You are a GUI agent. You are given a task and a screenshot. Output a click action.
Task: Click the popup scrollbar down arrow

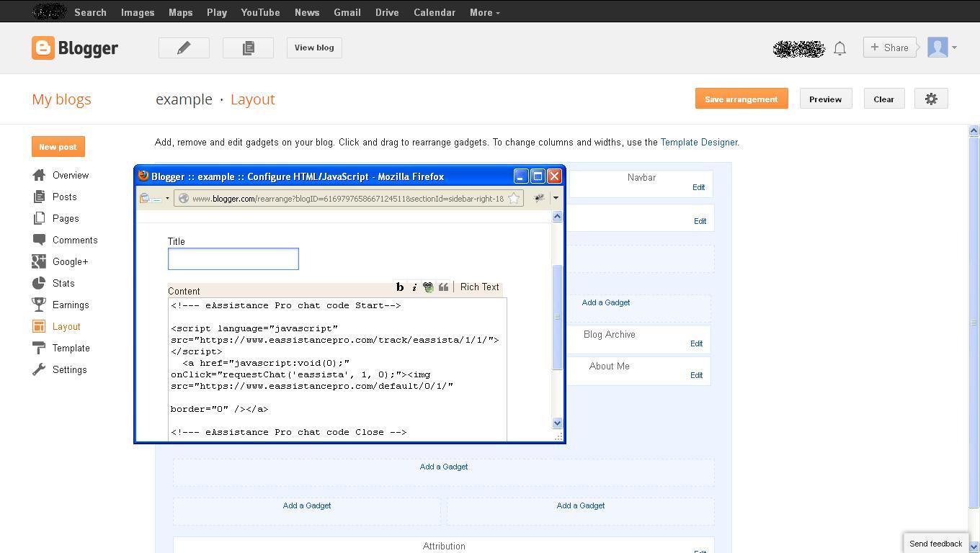557,423
